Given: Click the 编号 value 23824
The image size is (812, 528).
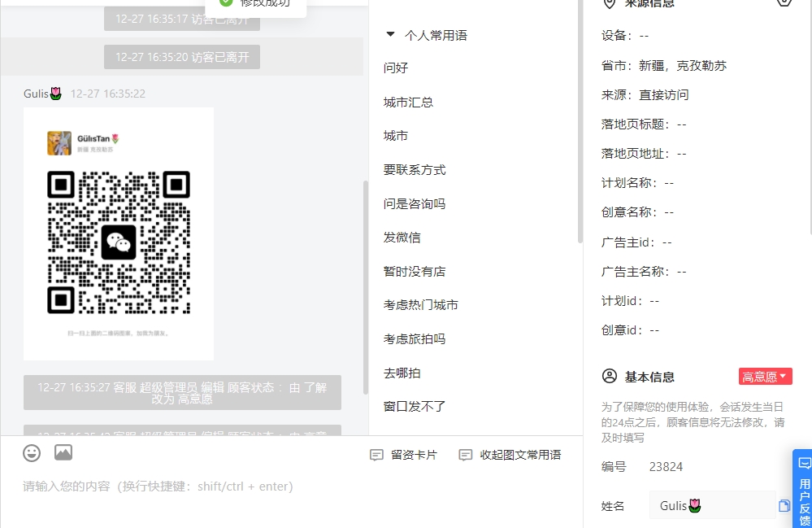Looking at the screenshot, I should pos(666,467).
